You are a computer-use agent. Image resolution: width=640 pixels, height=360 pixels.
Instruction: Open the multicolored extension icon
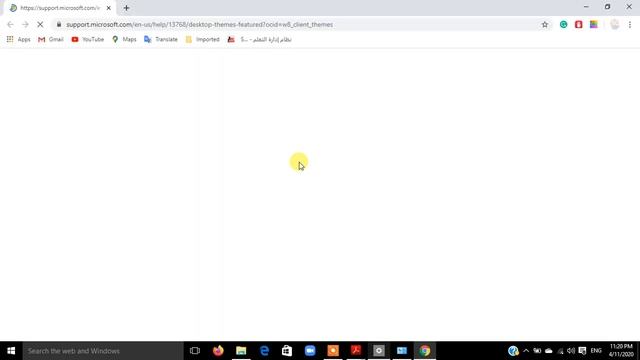tap(593, 24)
